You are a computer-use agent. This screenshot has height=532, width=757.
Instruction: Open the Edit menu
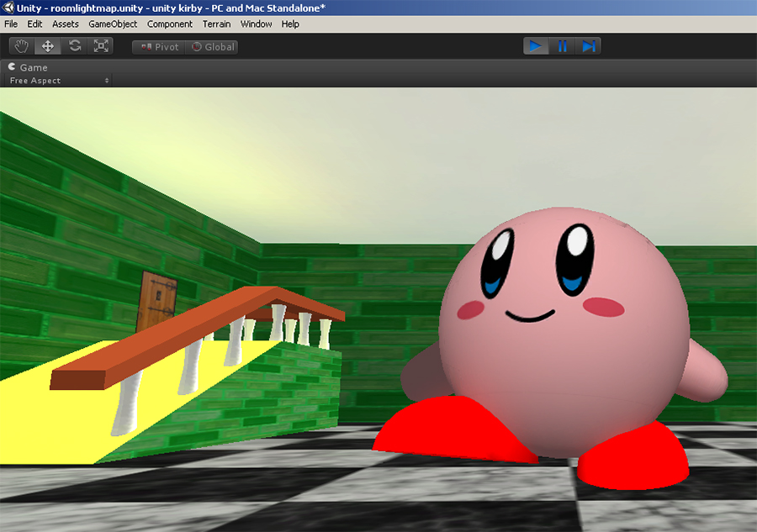point(34,24)
